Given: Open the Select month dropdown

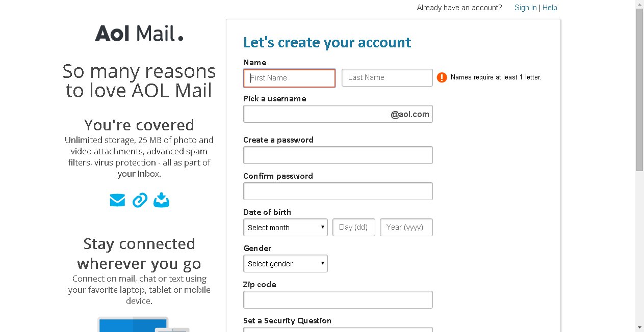Looking at the screenshot, I should [286, 228].
